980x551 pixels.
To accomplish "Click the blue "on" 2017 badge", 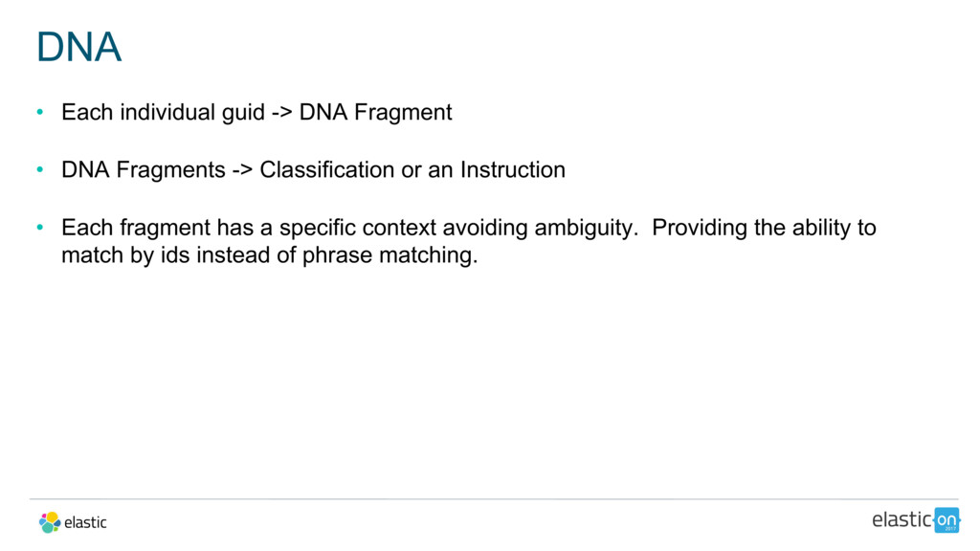I will (947, 519).
